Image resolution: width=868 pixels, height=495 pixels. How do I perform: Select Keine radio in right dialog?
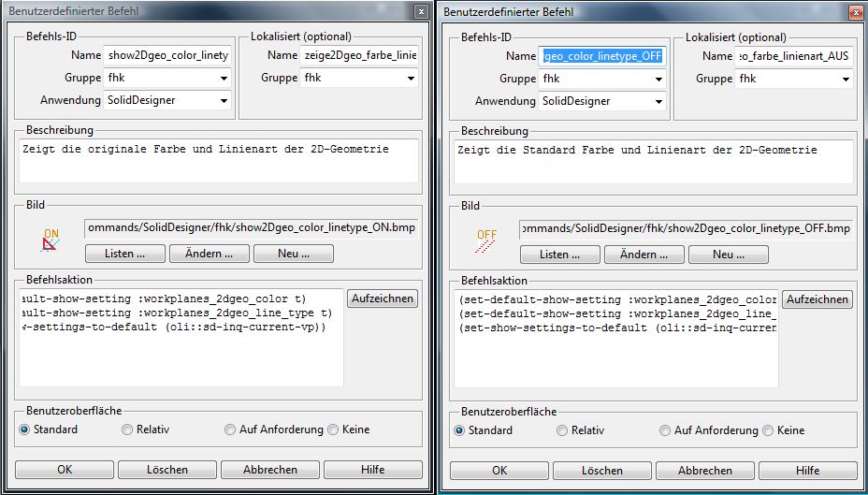(x=768, y=430)
